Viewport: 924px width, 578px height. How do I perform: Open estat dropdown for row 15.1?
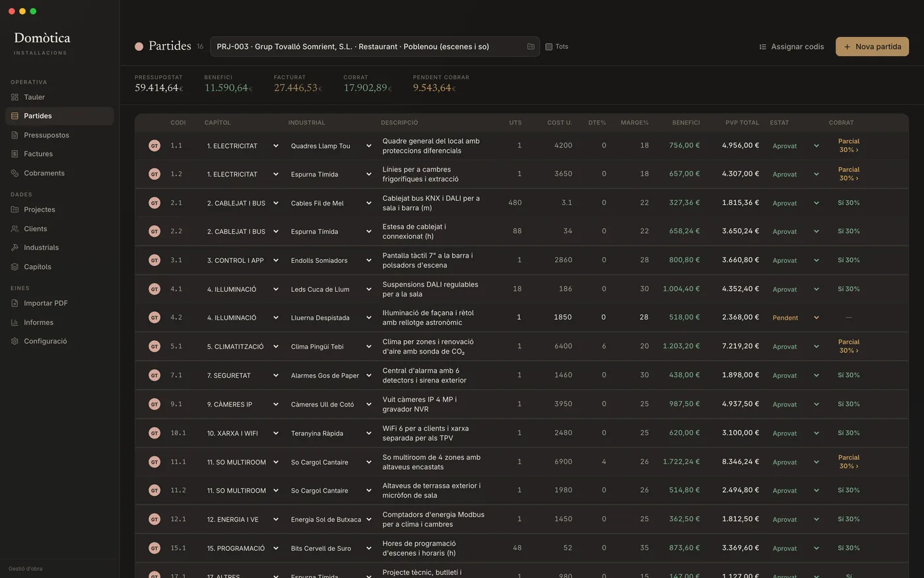tap(796, 548)
